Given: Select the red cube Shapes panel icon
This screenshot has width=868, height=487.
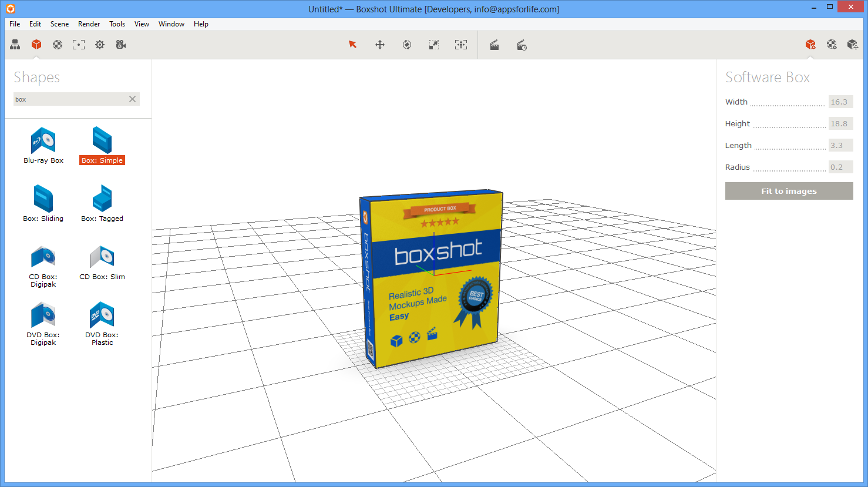Looking at the screenshot, I should pos(36,45).
